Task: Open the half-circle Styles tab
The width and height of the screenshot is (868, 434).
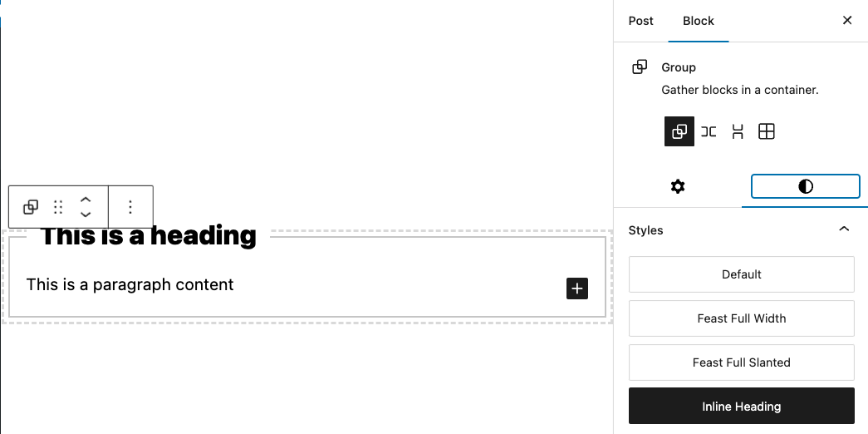Action: [x=806, y=187]
